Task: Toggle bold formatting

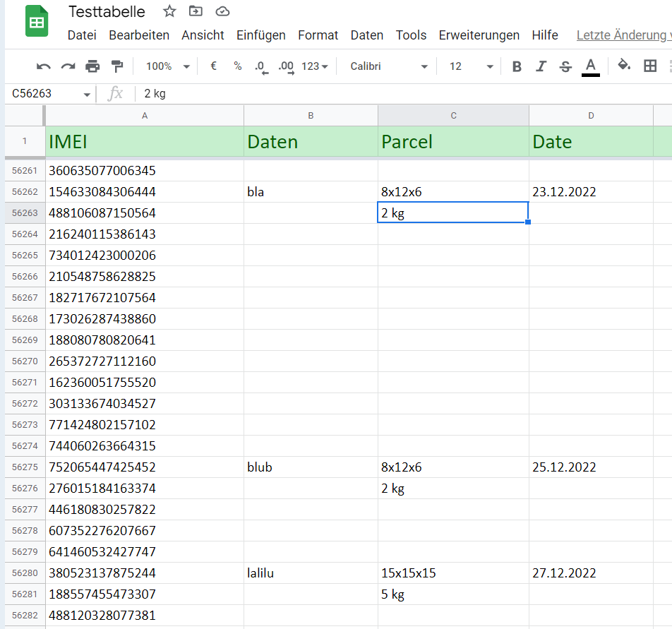Action: 517,66
